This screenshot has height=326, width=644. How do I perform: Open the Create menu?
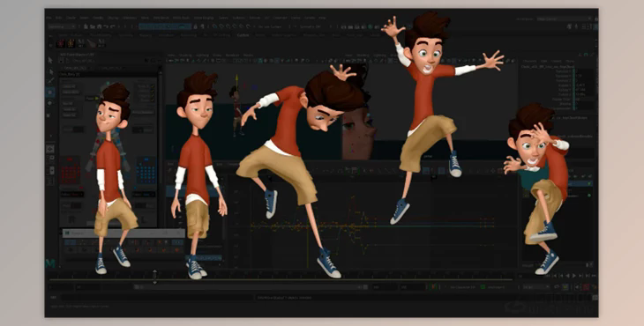71,18
